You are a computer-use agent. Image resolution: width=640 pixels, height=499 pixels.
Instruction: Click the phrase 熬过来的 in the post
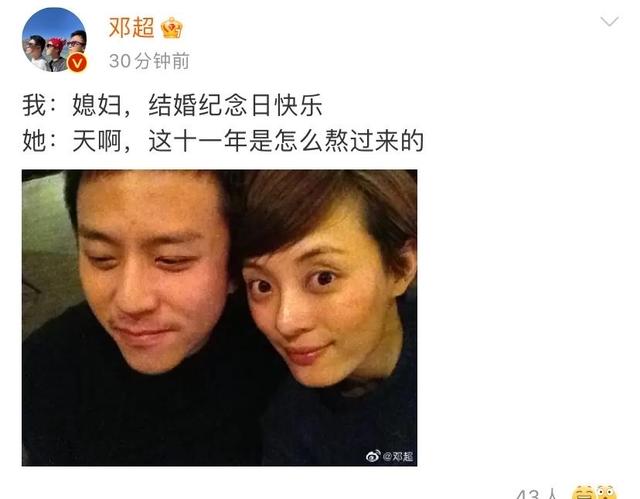(x=374, y=141)
